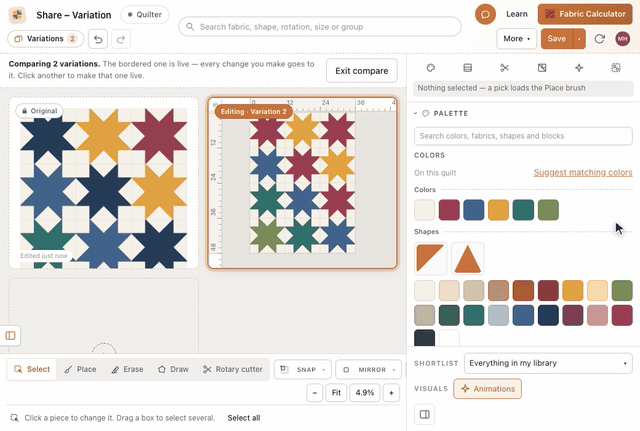Open the chat bubble feedback icon
This screenshot has width=640, height=431.
point(485,14)
